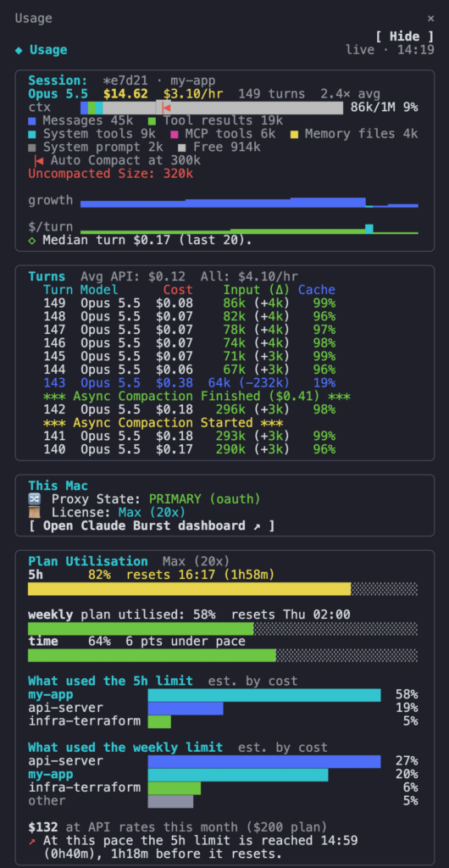The height and width of the screenshot is (868, 449).
Task: Click the other bar in weekly chart
Action: 170,801
